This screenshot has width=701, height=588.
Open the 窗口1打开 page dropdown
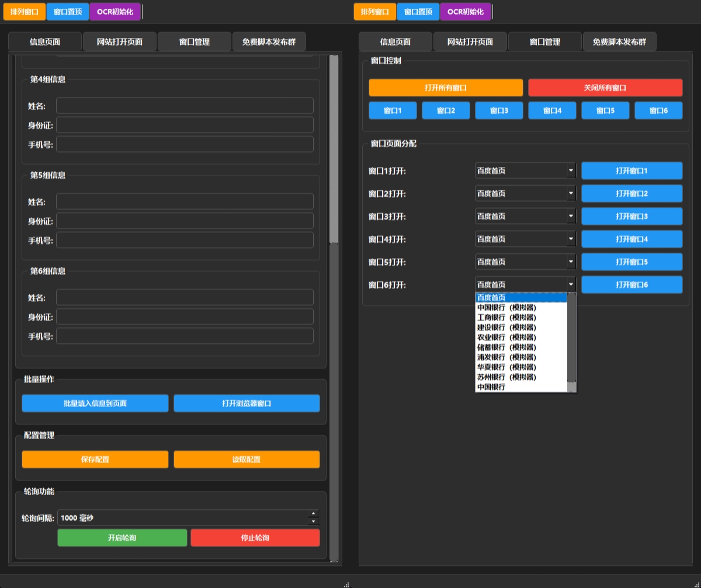coord(525,171)
